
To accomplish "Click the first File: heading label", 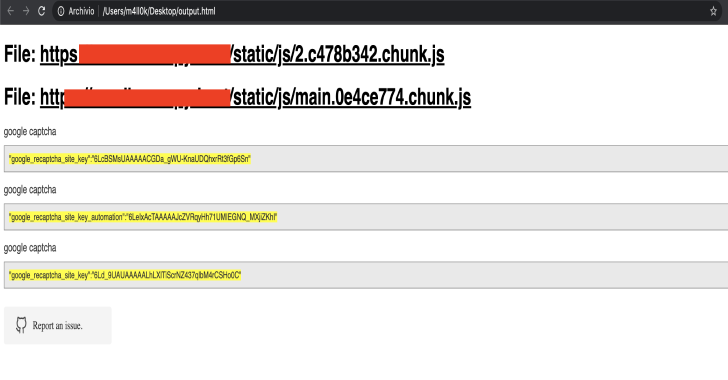I will pyautogui.click(x=20, y=54).
